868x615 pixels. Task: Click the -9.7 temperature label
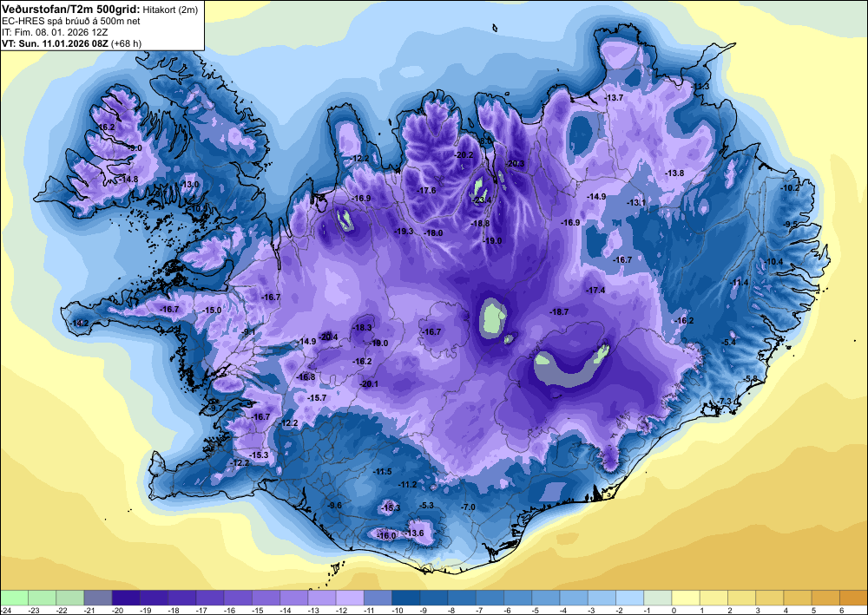click(x=214, y=409)
